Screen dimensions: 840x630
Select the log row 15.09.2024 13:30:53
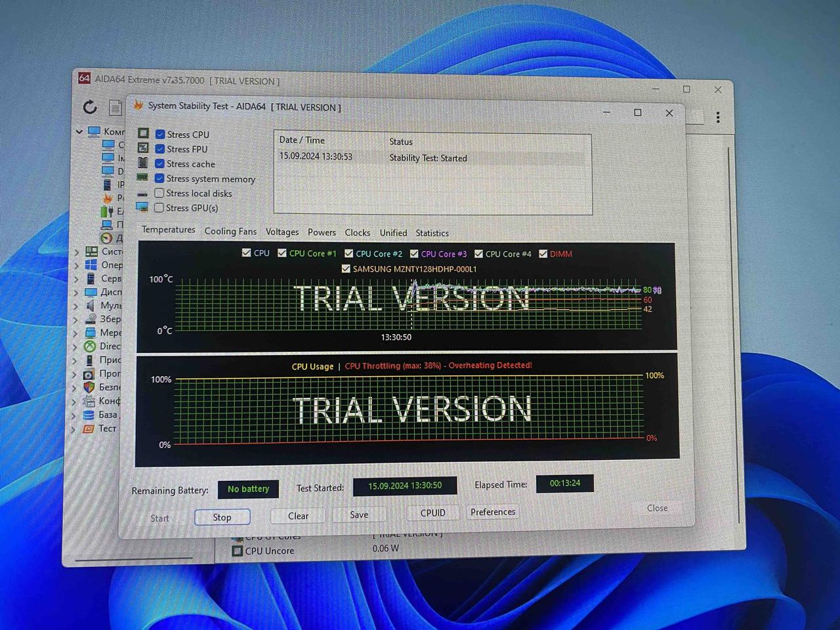point(432,157)
